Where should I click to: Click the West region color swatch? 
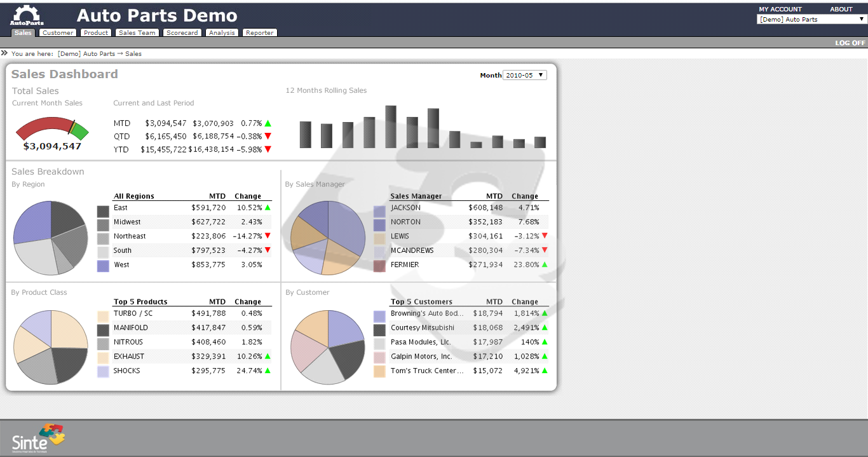pos(103,266)
